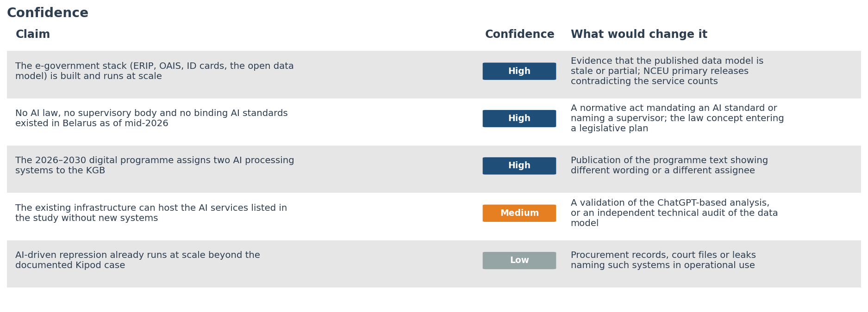Click the orange Medium confidence badge

519,213
